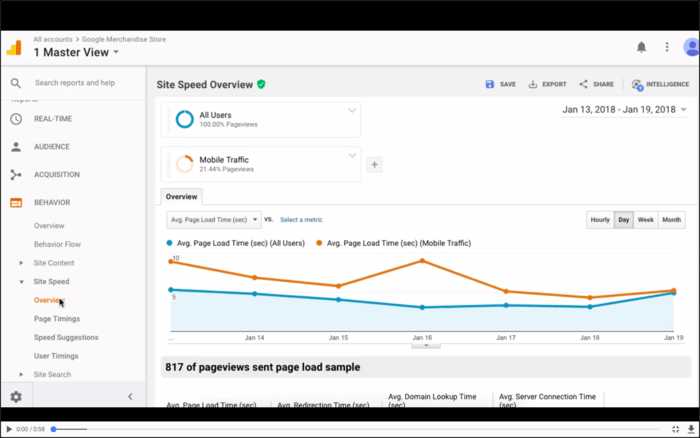Click the notifications bell icon
The height and width of the screenshot is (438, 700).
coord(641,47)
